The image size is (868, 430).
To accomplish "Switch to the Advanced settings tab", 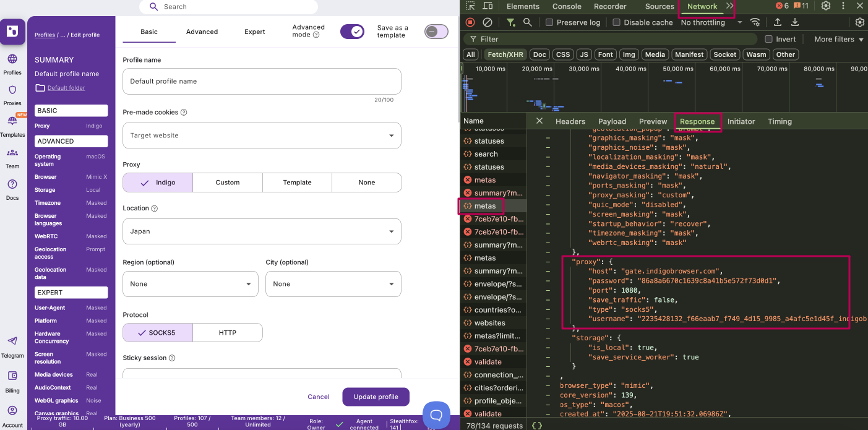I will click(x=202, y=32).
